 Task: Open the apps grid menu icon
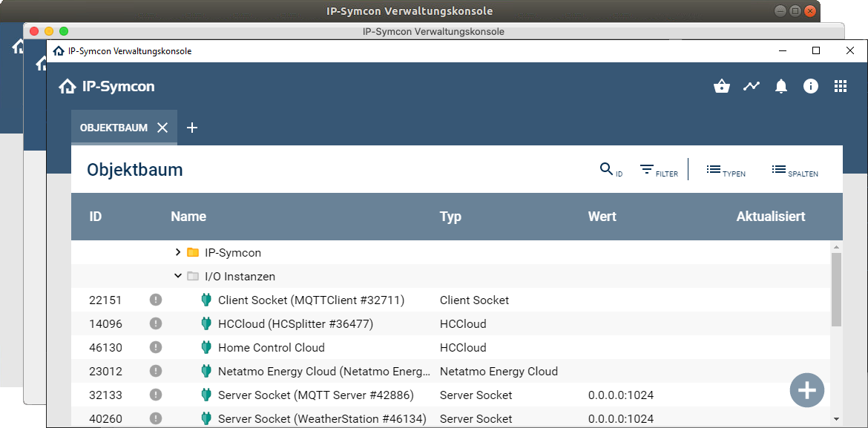841,87
